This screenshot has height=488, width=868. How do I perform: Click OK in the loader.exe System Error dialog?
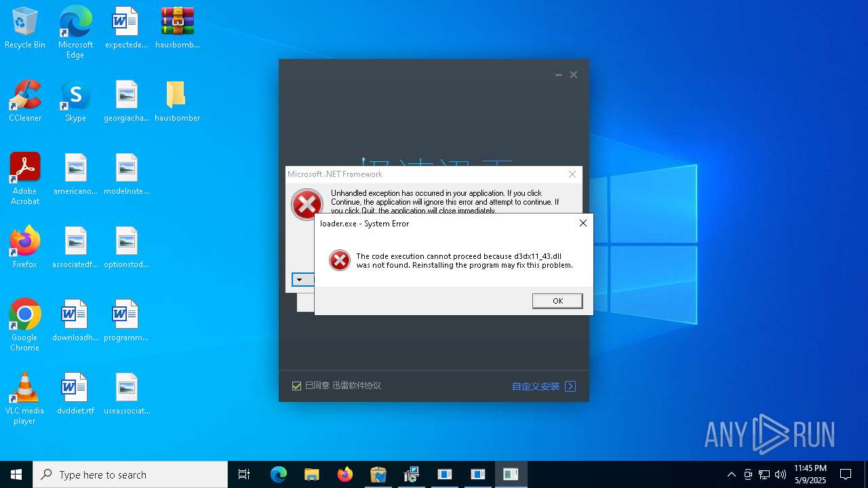tap(557, 301)
